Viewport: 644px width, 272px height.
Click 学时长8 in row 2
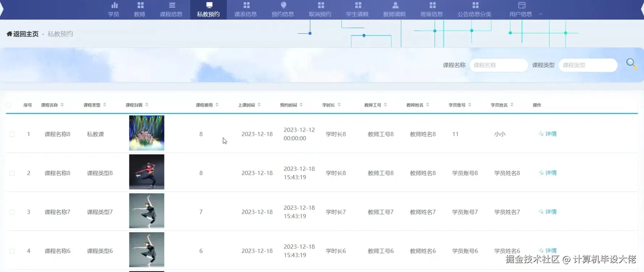tap(336, 173)
